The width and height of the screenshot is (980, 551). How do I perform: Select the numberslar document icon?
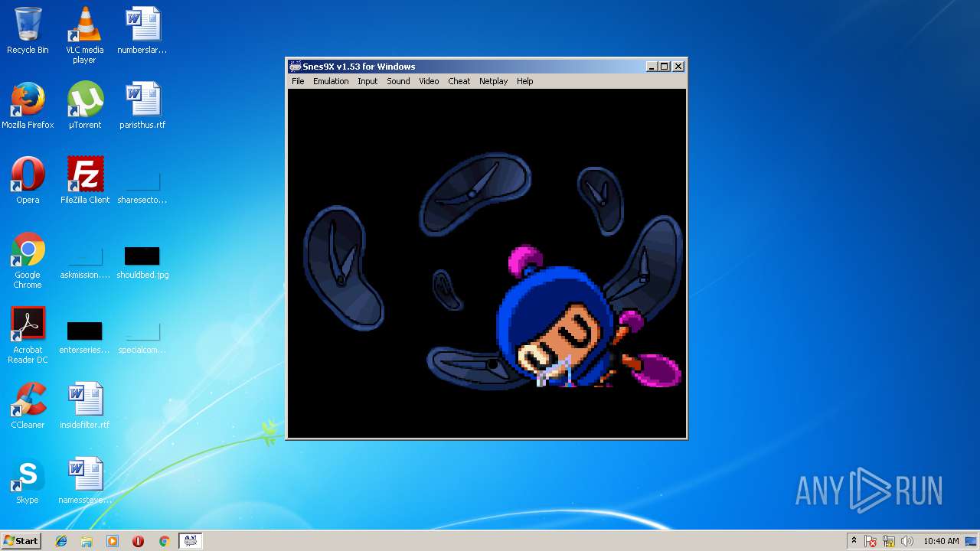142,31
